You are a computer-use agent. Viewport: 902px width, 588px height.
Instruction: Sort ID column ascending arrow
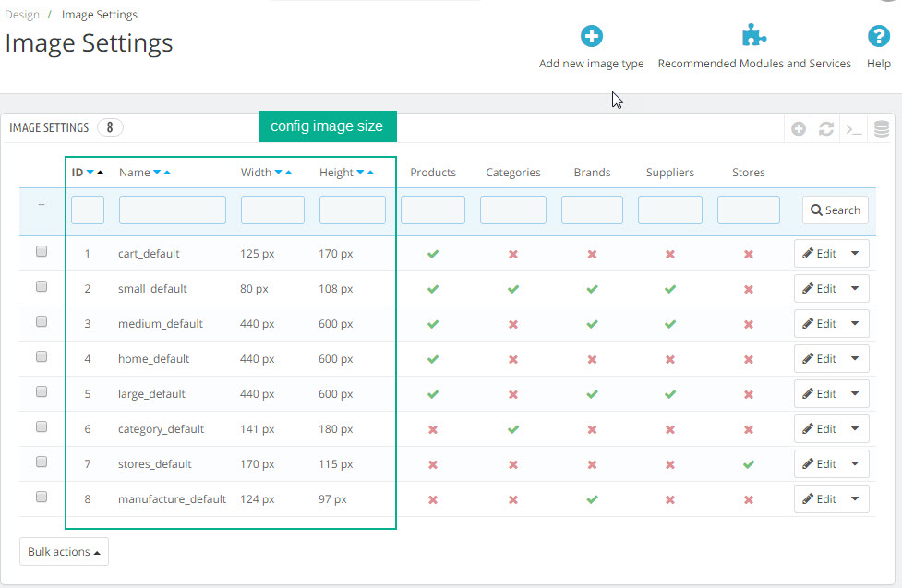100,172
